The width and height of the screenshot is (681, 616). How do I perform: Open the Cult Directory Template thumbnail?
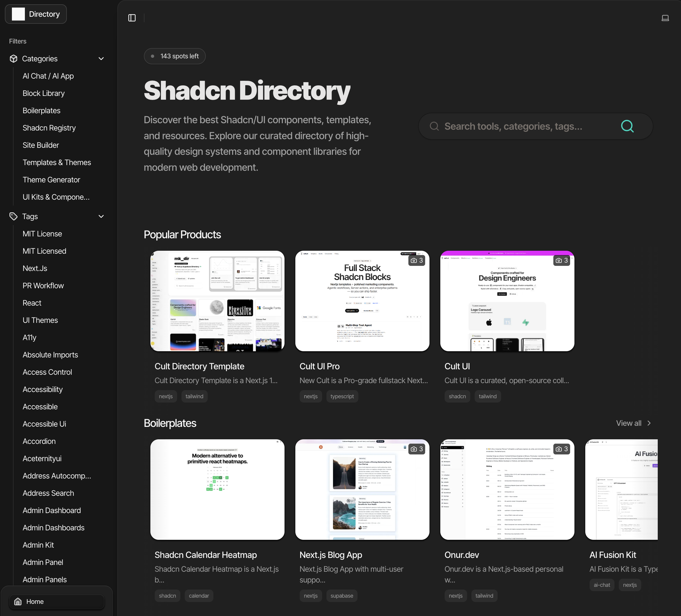(217, 301)
